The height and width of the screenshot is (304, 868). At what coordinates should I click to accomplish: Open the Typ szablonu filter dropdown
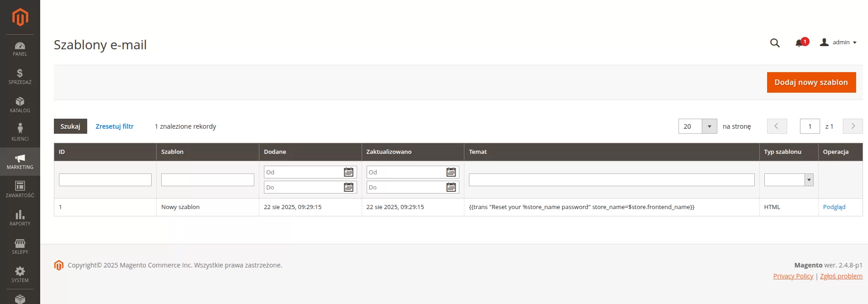[789, 180]
